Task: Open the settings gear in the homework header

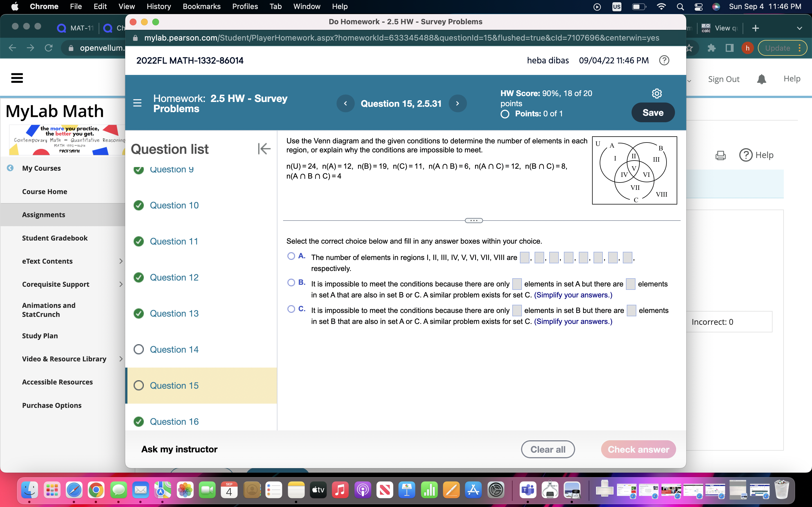Action: 657,94
